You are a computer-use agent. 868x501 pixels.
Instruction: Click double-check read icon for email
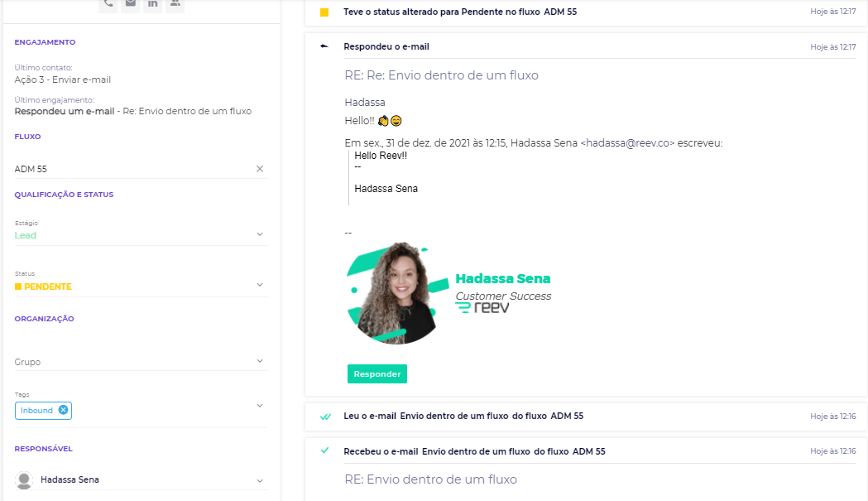325,416
